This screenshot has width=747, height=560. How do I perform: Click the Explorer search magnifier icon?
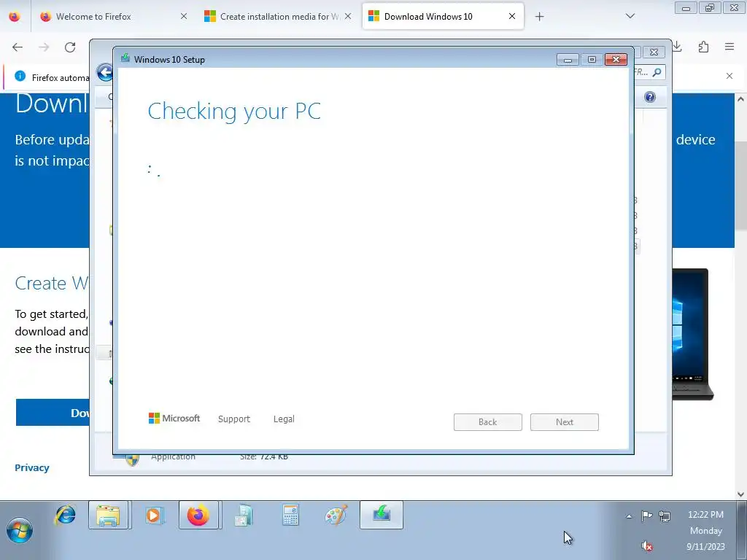click(x=657, y=72)
